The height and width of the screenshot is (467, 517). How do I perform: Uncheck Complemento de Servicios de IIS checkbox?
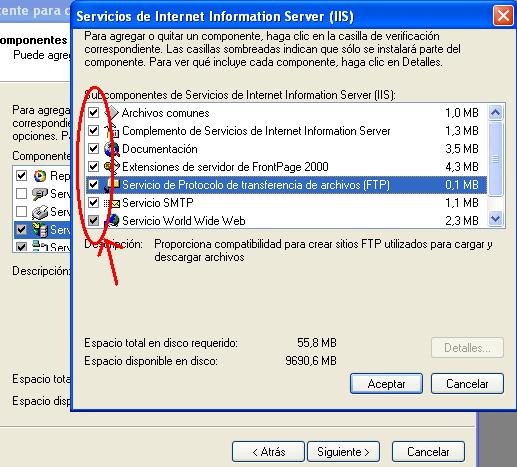93,131
